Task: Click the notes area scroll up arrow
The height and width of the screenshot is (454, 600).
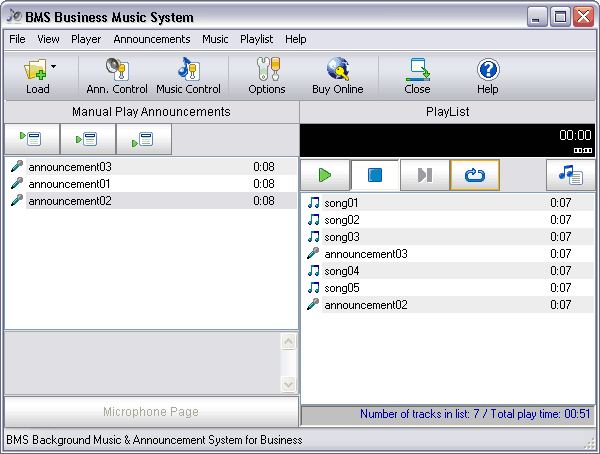Action: 289,341
